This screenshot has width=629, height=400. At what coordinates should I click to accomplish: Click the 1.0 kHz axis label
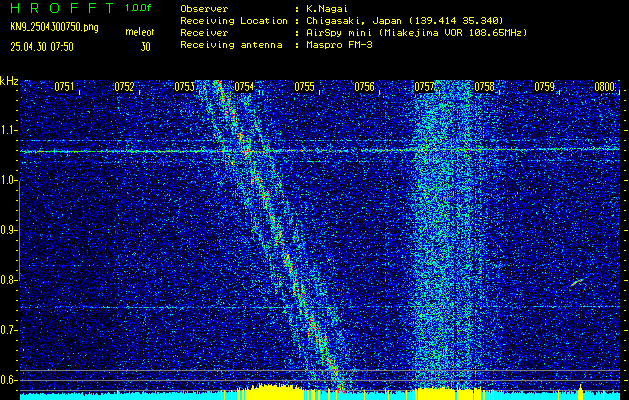point(8,181)
